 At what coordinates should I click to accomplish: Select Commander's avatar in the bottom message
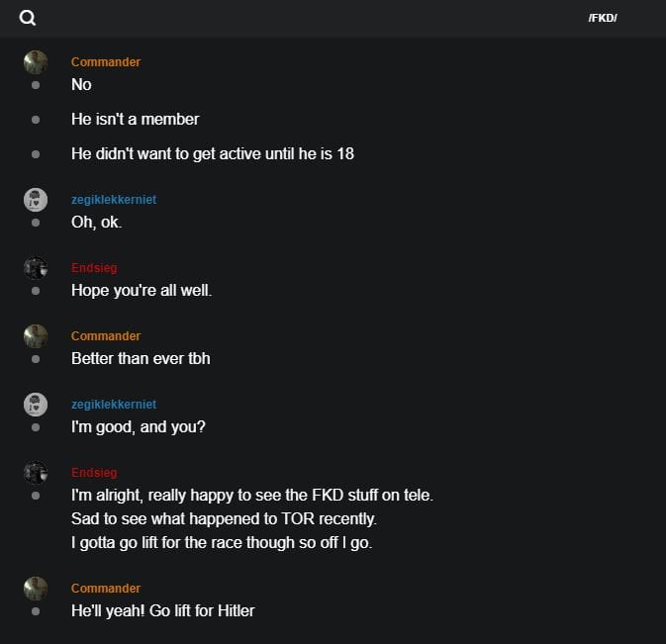(x=36, y=589)
